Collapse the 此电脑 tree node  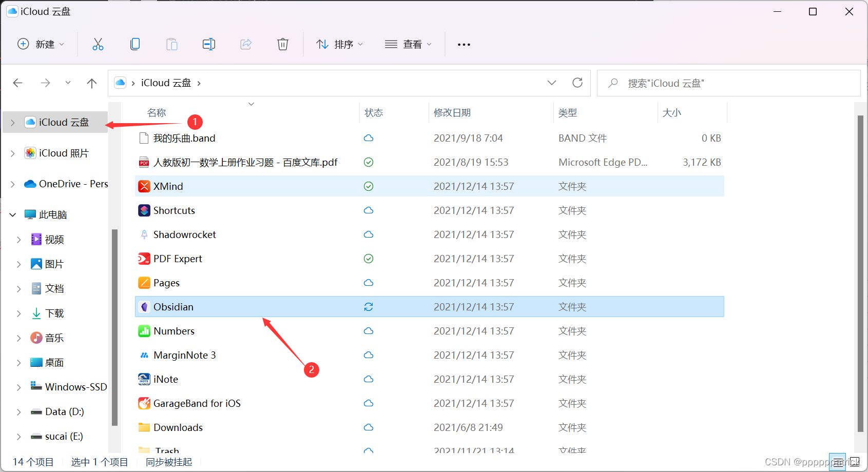(x=13, y=214)
